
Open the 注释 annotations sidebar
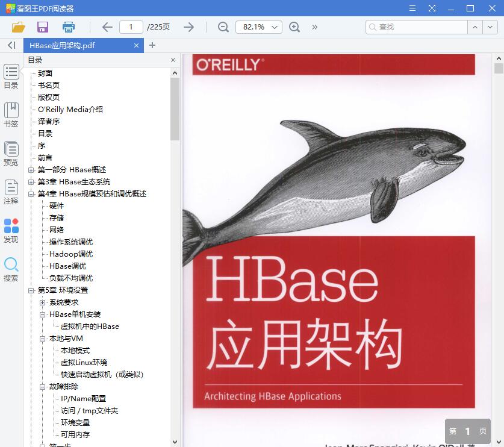11,192
